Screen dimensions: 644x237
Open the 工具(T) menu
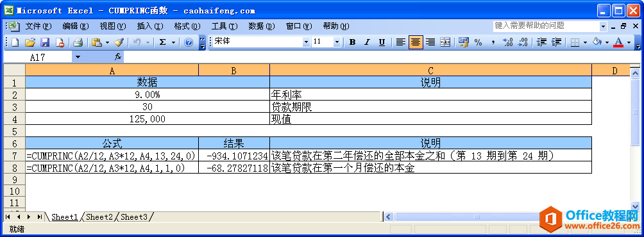coord(225,26)
